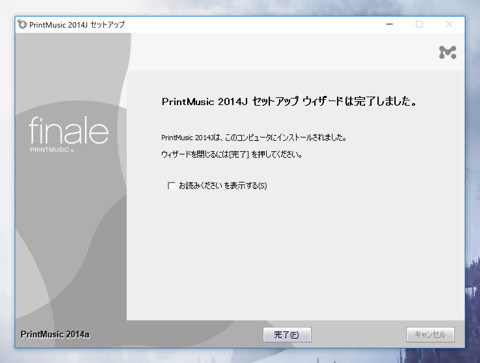This screenshot has height=363, width=480.
Task: Click the 'PrintMusic 2014a' version label
Action: pyautogui.click(x=55, y=334)
